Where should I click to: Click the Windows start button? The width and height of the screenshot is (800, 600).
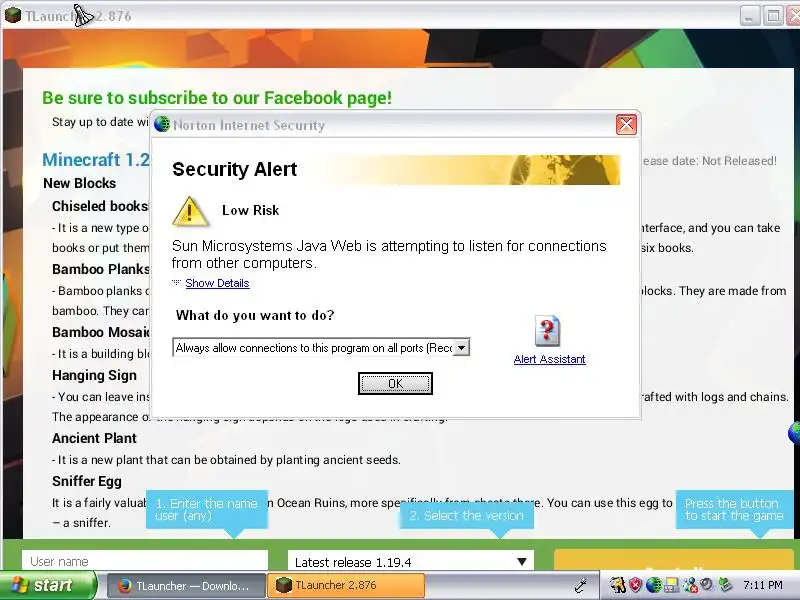[x=47, y=585]
